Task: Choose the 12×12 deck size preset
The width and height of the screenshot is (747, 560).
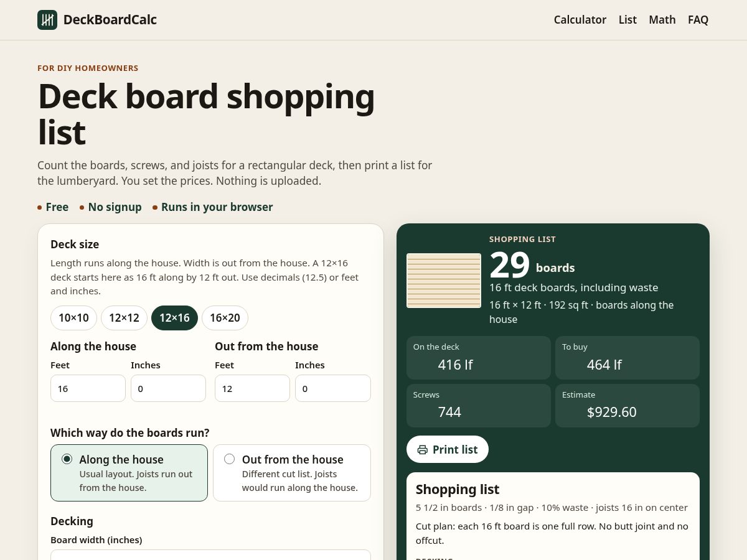Action: [124, 318]
